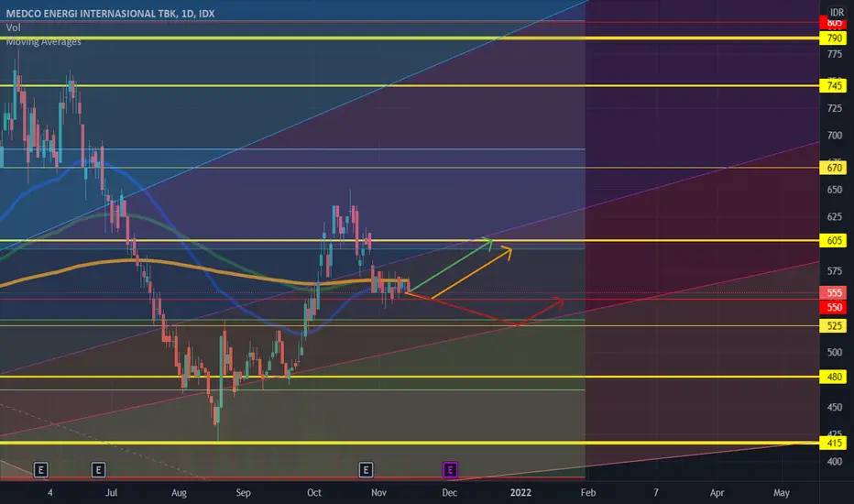This screenshot has height=504, width=854.
Task: Click the red 550 price label
Action: tap(833, 307)
